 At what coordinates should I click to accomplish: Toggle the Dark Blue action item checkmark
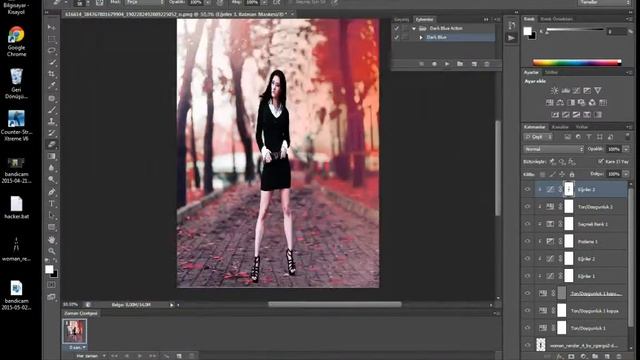click(x=396, y=37)
